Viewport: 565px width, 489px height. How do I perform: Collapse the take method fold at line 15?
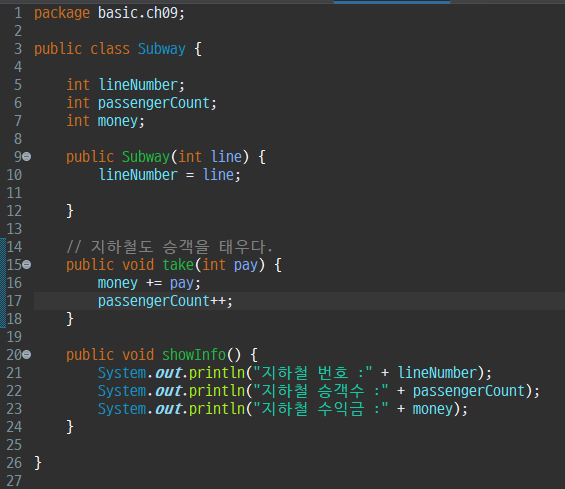point(27,265)
